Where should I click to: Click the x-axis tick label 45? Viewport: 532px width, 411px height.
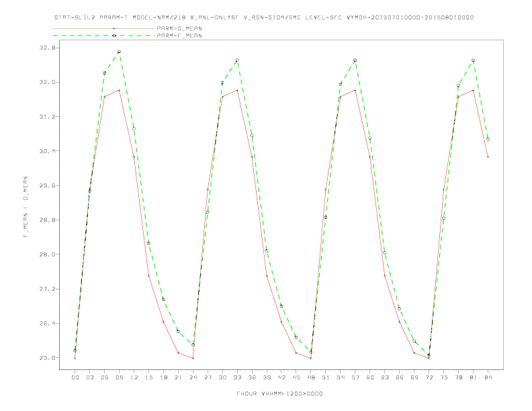pos(296,377)
